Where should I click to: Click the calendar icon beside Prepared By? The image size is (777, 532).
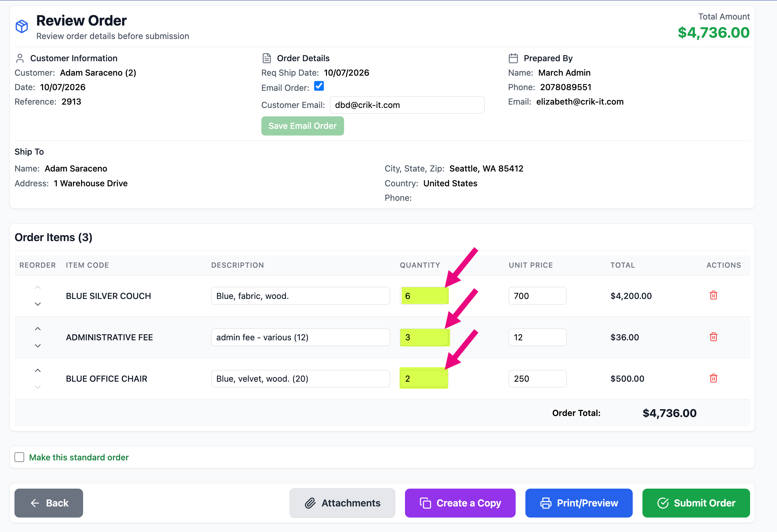click(513, 58)
